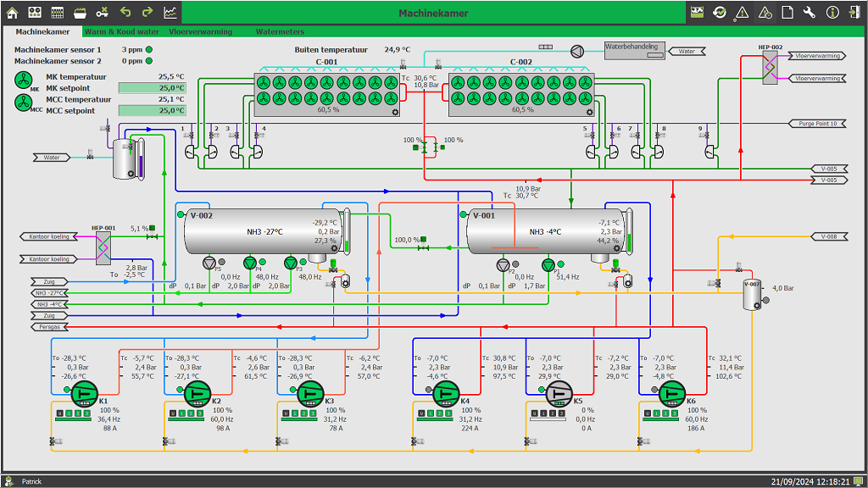Screen dimensions: 868x488
Task: Click compressor K2 symbol
Action: [198, 393]
